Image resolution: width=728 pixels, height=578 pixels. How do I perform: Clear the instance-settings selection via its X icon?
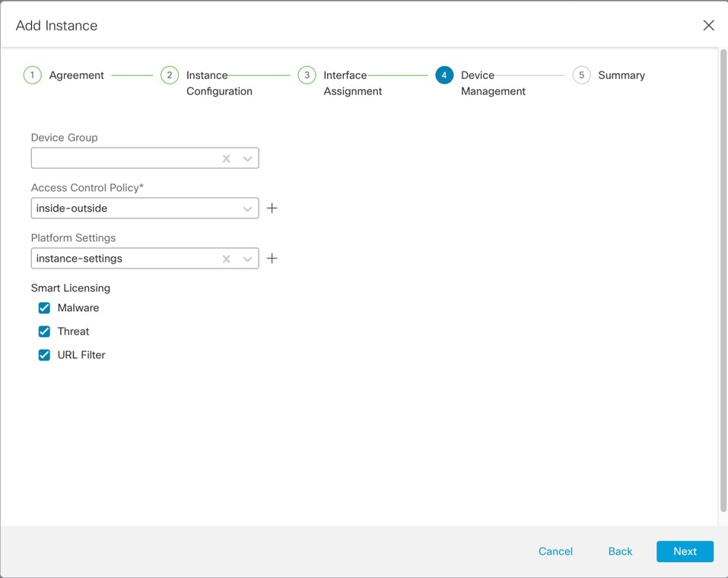(226, 258)
